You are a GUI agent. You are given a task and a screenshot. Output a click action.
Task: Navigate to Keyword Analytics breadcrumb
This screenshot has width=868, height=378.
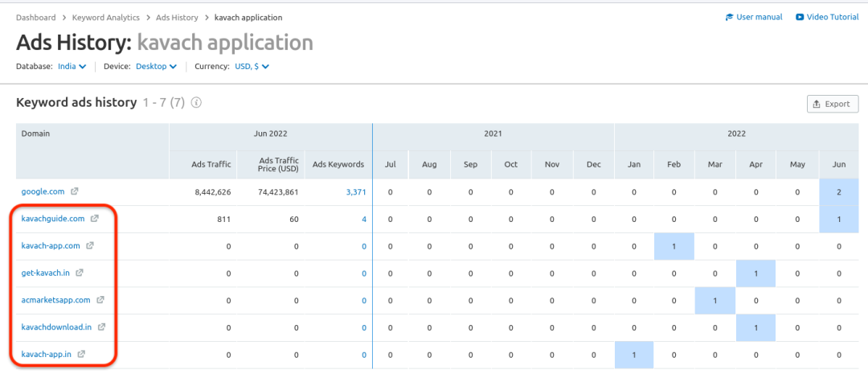[x=105, y=17]
